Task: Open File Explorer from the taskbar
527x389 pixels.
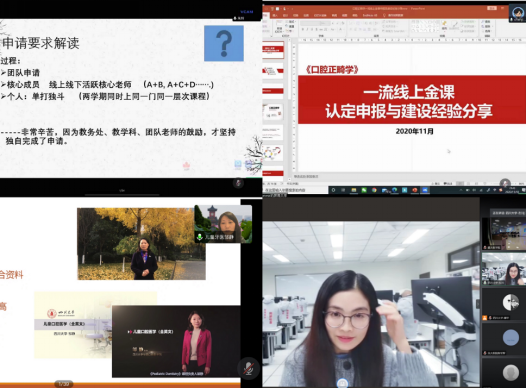Action: [354, 190]
